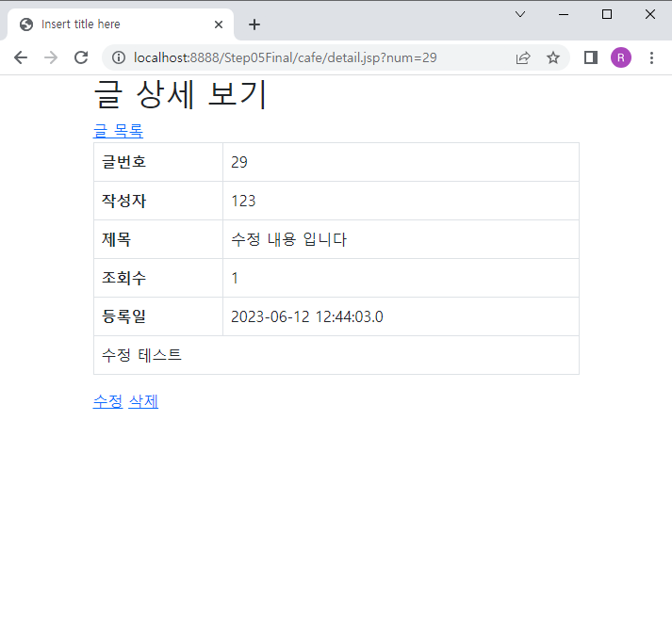Open Chrome's three-dot menu
The width and height of the screenshot is (672, 631).
pyautogui.click(x=651, y=57)
